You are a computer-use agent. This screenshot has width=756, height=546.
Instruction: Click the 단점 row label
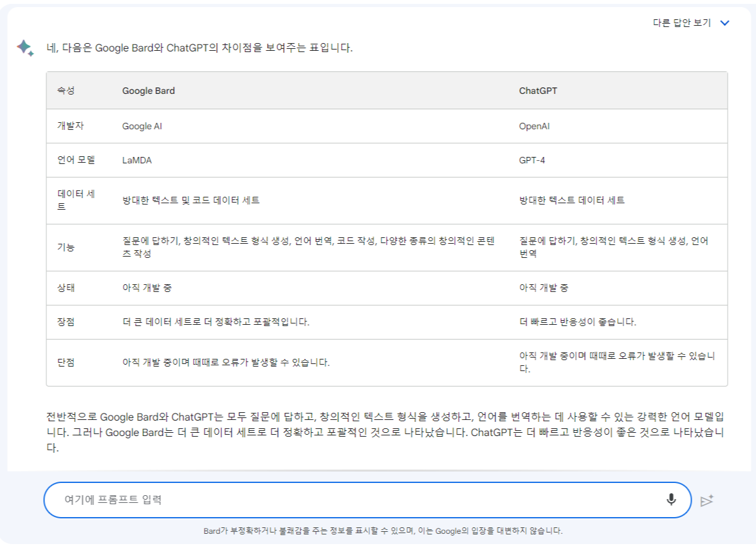tap(66, 363)
